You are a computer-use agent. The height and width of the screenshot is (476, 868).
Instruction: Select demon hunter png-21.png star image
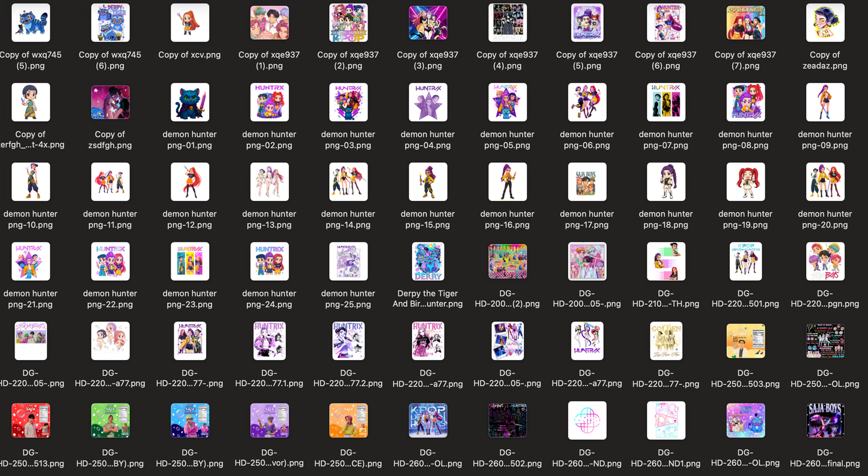point(31,261)
